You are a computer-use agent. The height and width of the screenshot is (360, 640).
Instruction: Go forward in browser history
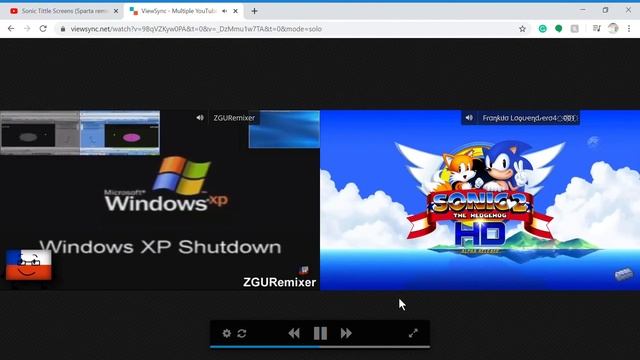27,29
